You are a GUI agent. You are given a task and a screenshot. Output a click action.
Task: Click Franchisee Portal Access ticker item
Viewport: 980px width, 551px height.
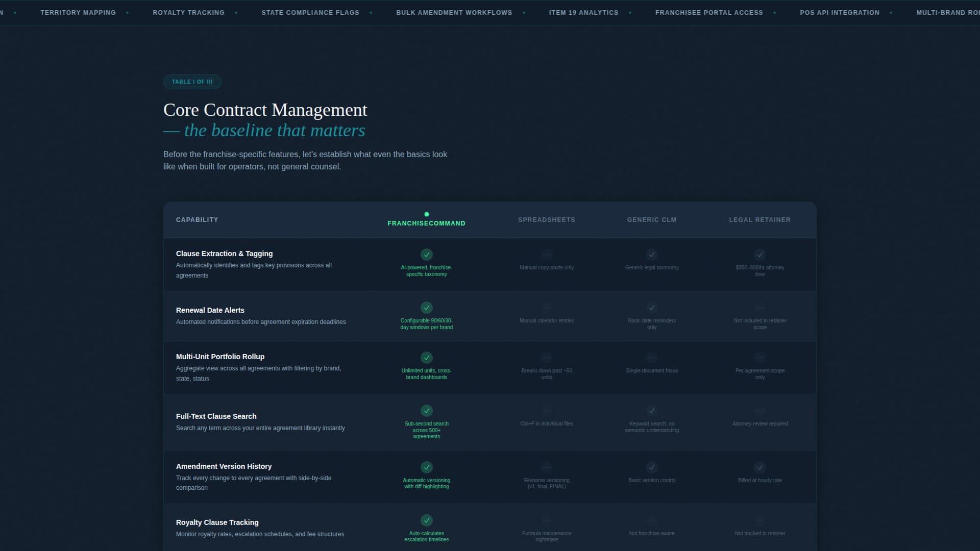click(709, 12)
